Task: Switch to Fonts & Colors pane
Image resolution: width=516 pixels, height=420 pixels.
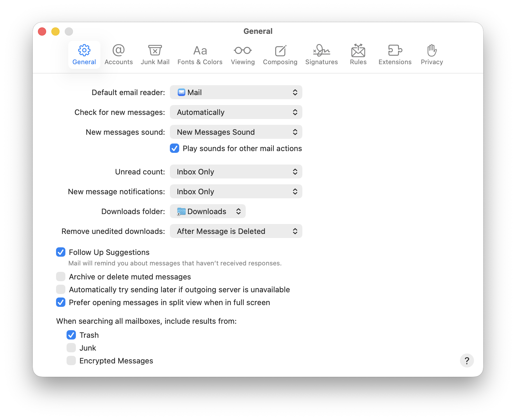Action: tap(200, 55)
